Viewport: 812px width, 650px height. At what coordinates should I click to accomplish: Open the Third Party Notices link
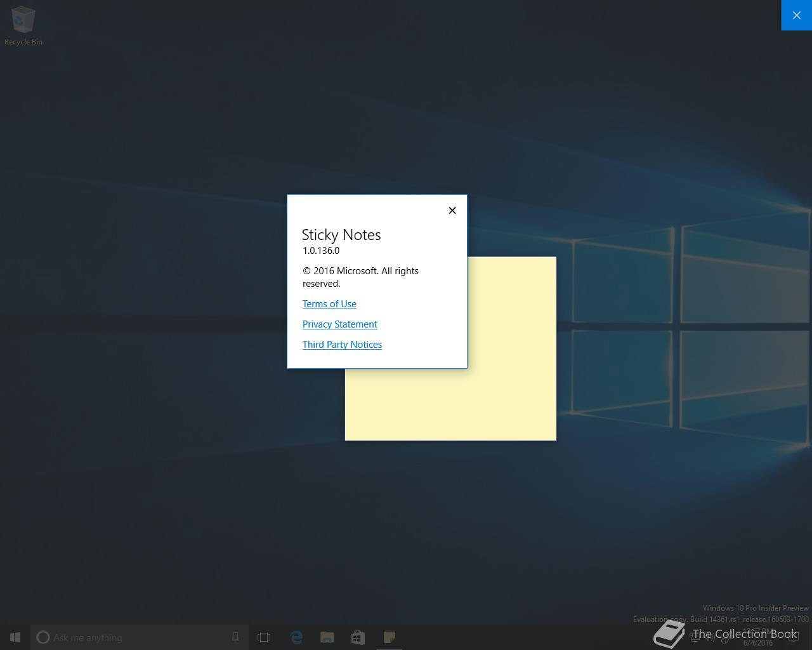click(342, 345)
